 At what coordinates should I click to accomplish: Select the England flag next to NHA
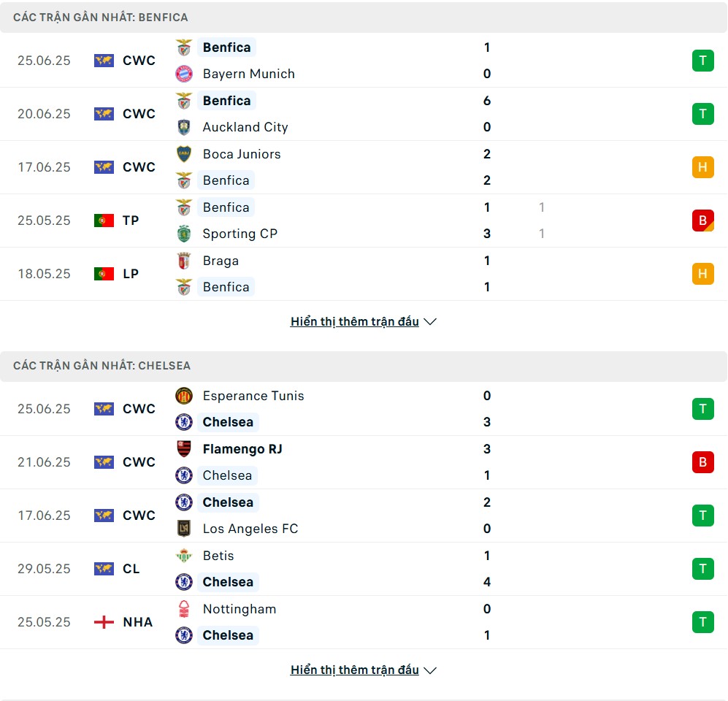pos(104,622)
